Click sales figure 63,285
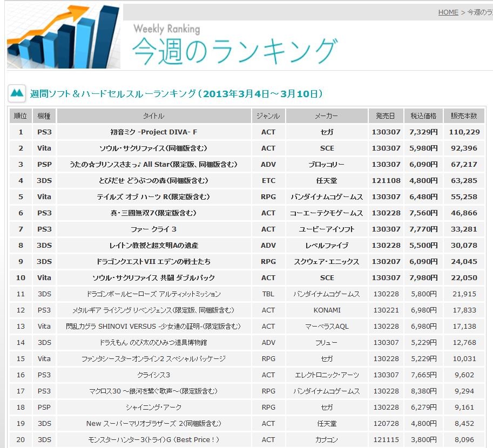The width and height of the screenshot is (493, 448). click(464, 180)
